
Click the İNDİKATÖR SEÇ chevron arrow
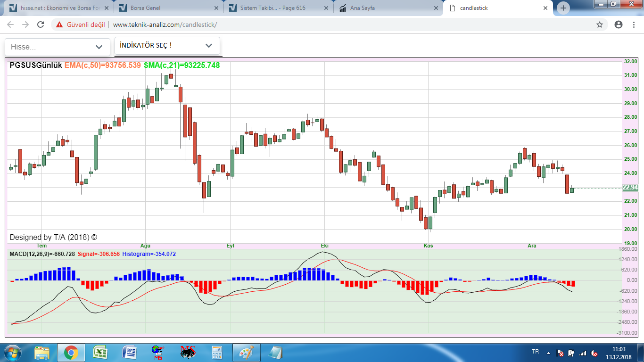click(x=209, y=46)
